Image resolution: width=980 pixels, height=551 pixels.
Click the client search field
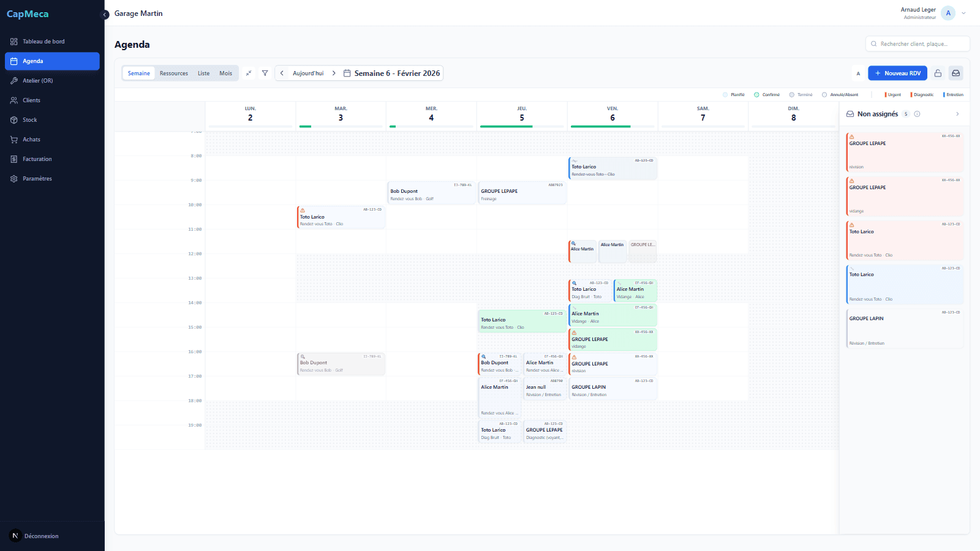click(917, 43)
